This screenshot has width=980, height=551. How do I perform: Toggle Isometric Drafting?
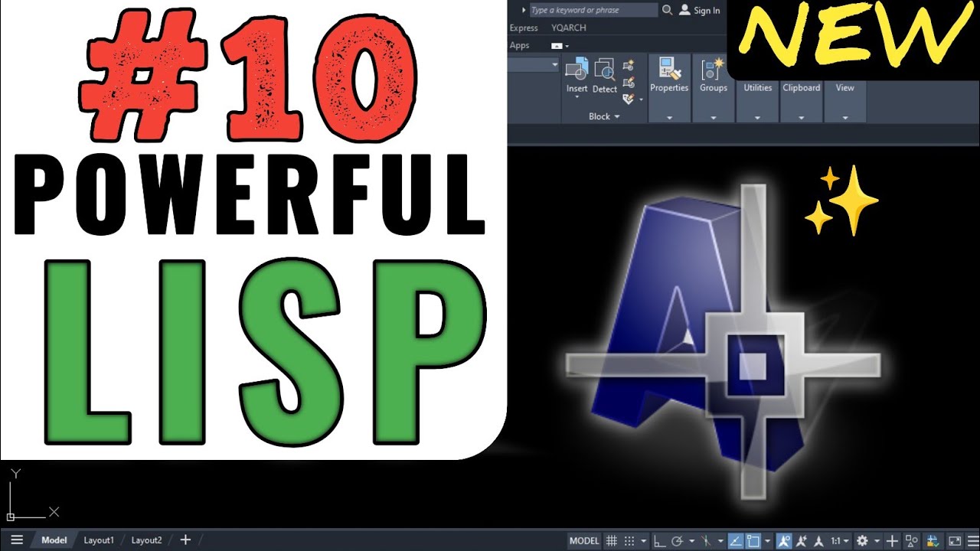point(706,540)
